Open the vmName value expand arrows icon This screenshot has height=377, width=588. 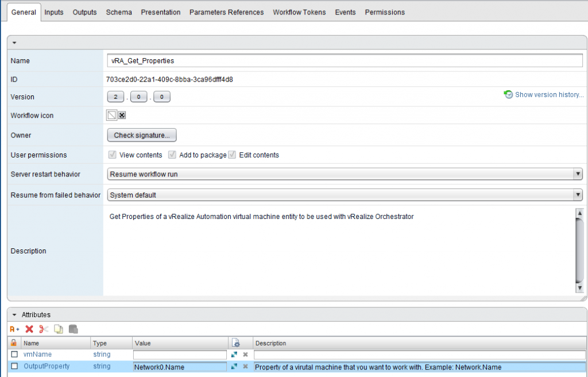[234, 355]
